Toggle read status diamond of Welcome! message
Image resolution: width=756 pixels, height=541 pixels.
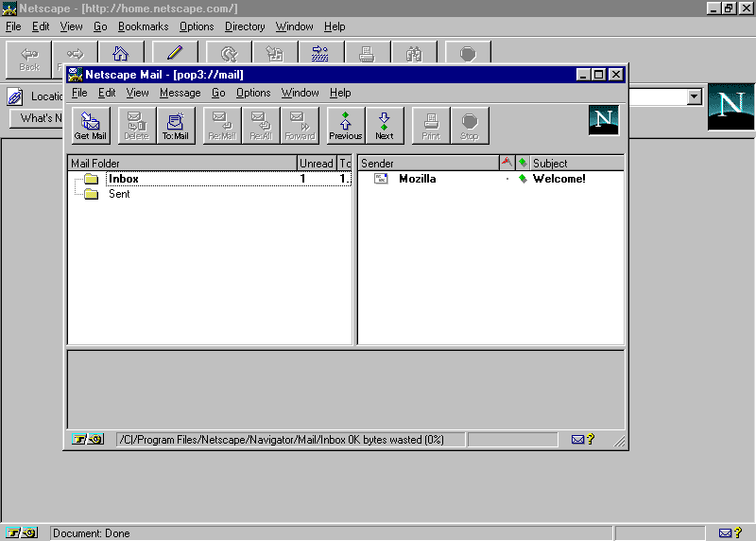coord(523,179)
